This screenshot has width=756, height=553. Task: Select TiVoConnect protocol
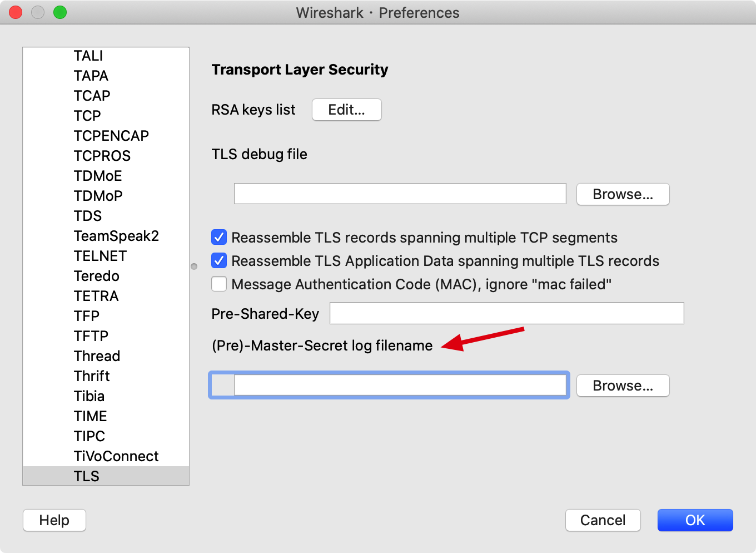pos(106,456)
